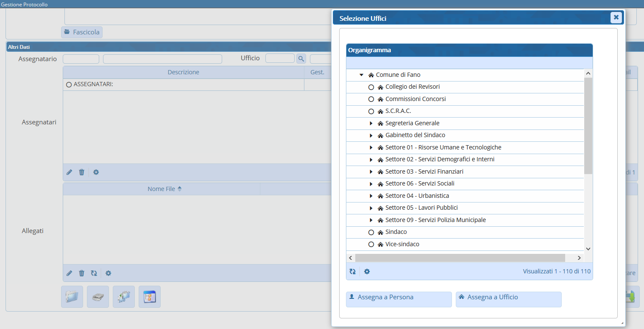
Task: Collapse the Comune di Fano root
Action: pyautogui.click(x=362, y=75)
